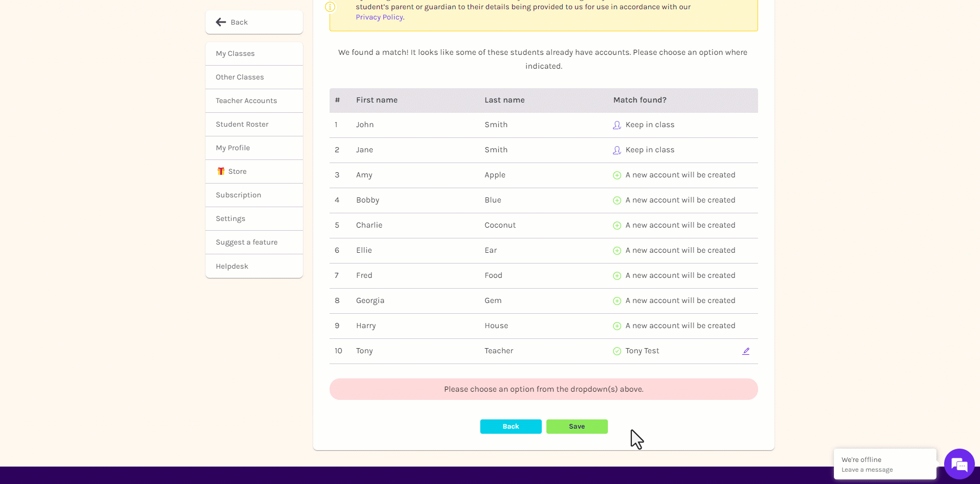The height and width of the screenshot is (484, 980).
Task: Click the person icon in Jane Smith's row
Action: [x=617, y=150]
